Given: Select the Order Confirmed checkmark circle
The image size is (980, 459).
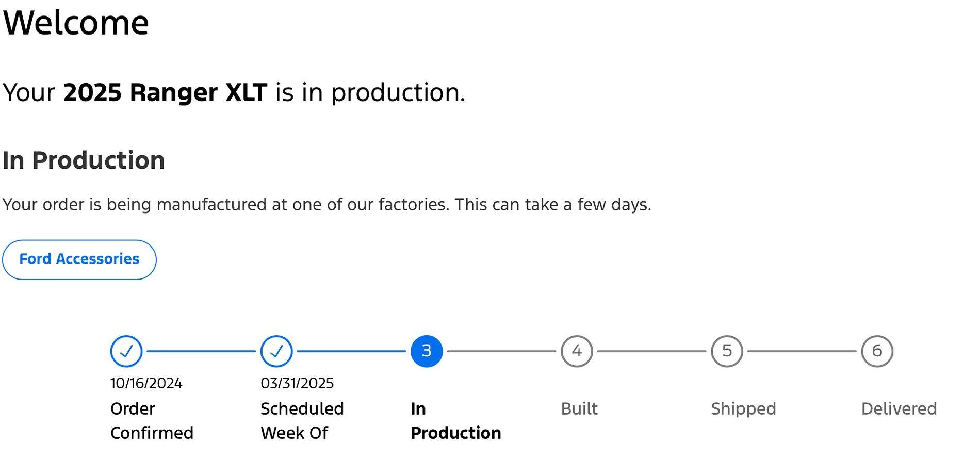Looking at the screenshot, I should (126, 351).
